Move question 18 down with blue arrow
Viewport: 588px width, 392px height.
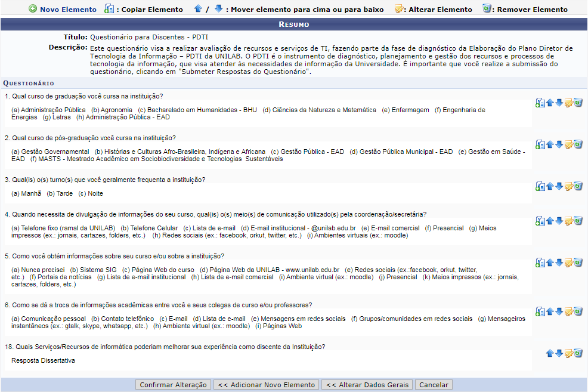coord(559,353)
